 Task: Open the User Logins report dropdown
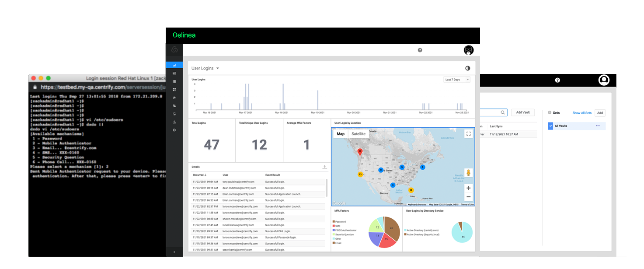[x=205, y=68]
